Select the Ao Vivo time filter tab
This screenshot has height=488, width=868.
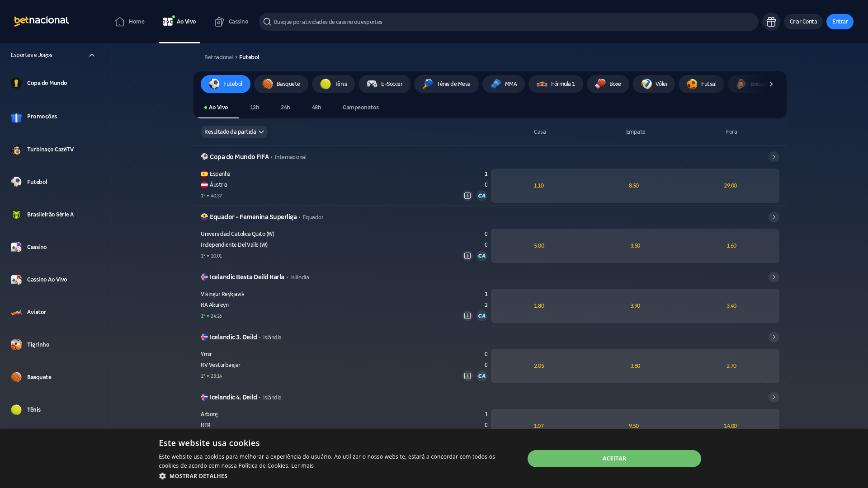(x=217, y=108)
